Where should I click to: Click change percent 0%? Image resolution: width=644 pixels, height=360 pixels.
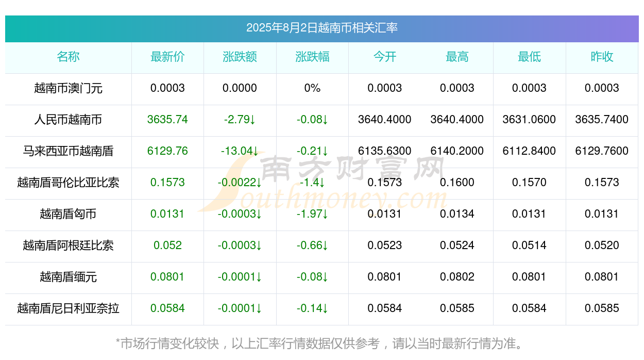click(312, 88)
